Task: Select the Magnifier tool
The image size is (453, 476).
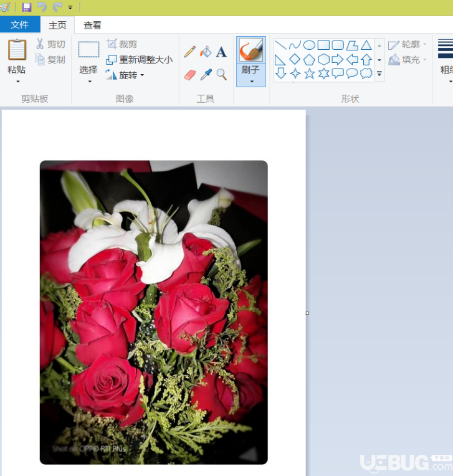Action: click(222, 75)
